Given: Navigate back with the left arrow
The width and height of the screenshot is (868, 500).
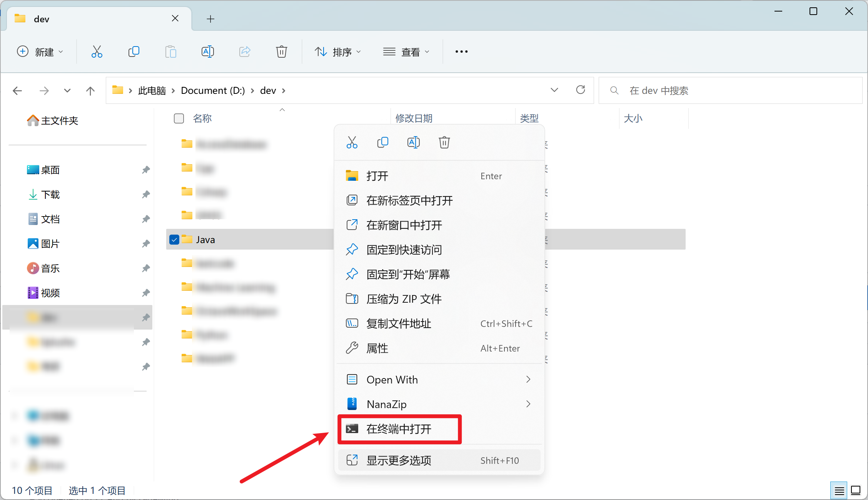Looking at the screenshot, I should (17, 91).
